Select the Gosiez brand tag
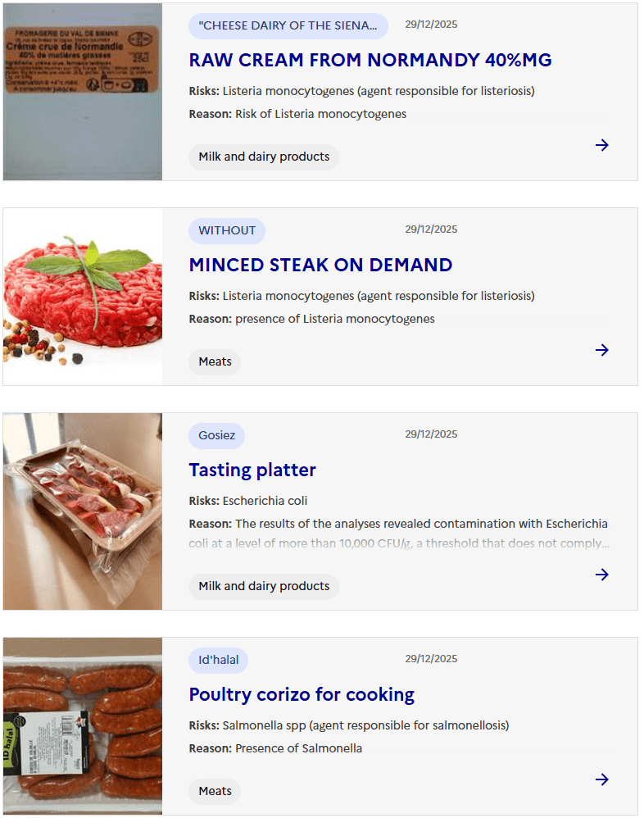644x818 pixels. (x=216, y=435)
